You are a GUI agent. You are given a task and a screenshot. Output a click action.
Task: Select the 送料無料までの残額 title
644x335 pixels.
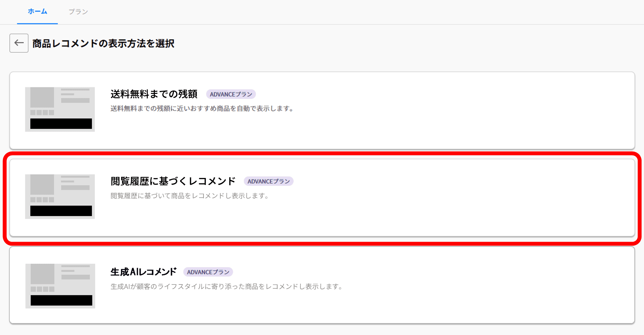pyautogui.click(x=154, y=94)
